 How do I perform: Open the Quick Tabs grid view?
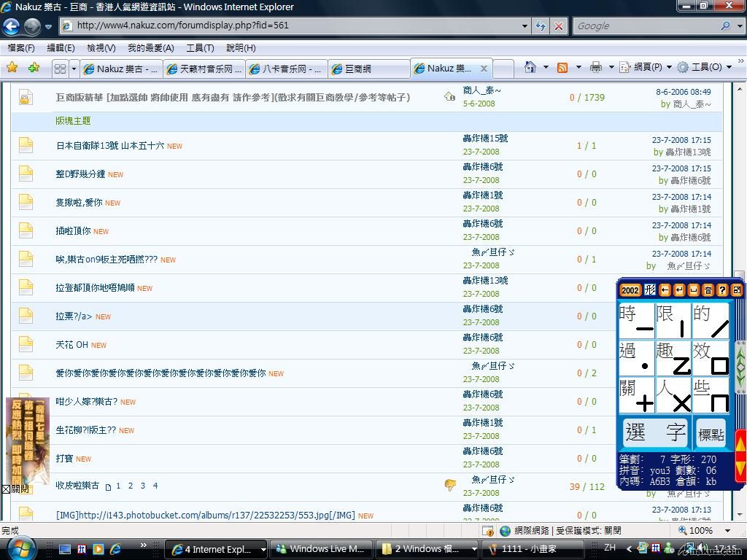pyautogui.click(x=61, y=69)
